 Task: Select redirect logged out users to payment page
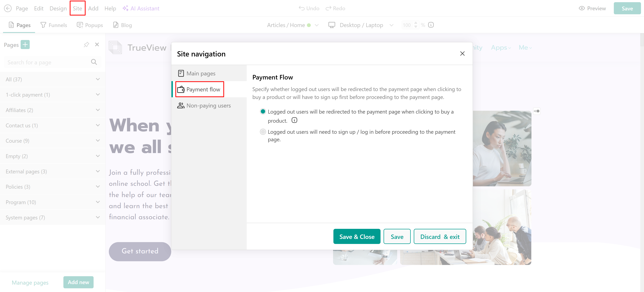(x=263, y=111)
